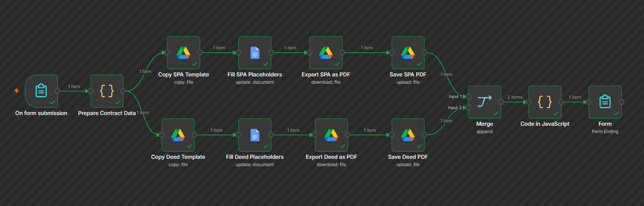Image resolution: width=644 pixels, height=206 pixels.
Task: Click the input handle of Copy SPA Template
Action: [x=167, y=52]
